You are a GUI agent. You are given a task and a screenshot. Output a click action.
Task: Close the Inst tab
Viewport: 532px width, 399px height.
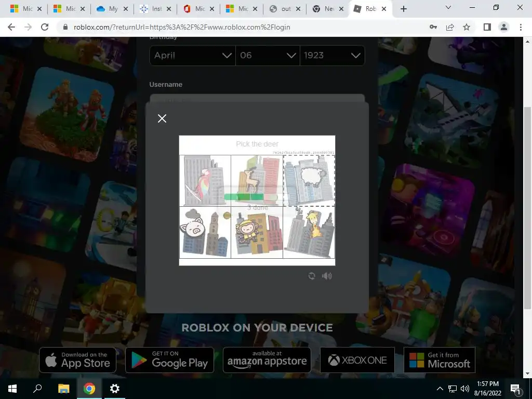pyautogui.click(x=169, y=9)
